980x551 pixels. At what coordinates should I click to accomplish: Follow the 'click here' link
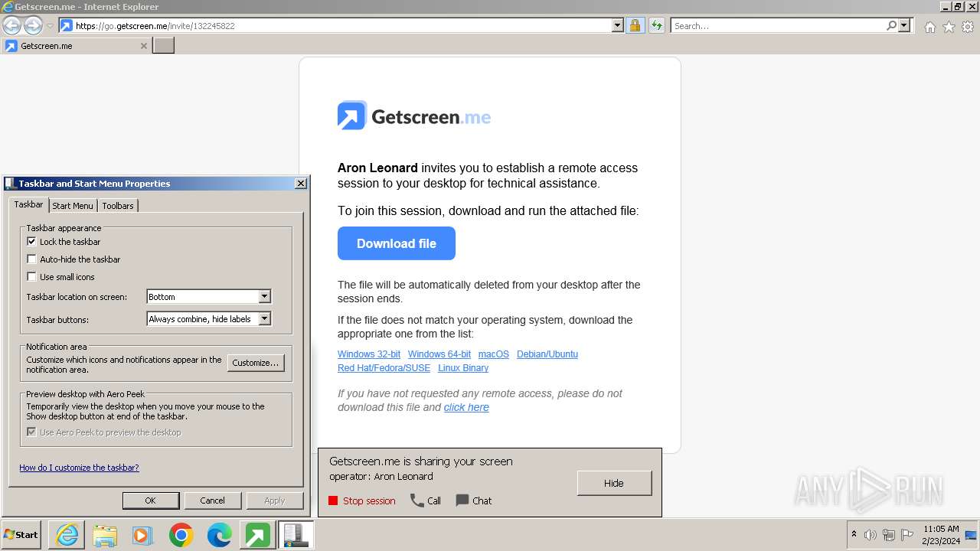tap(466, 407)
